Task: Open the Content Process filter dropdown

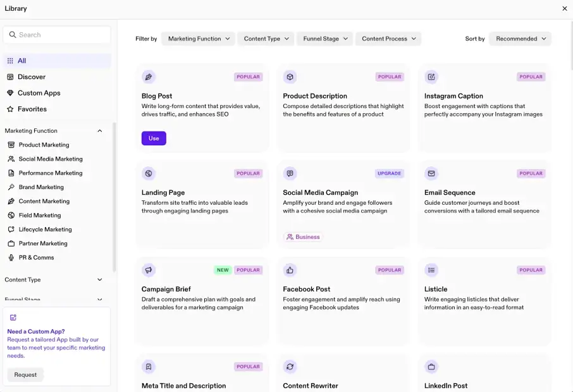Action: pyautogui.click(x=388, y=39)
